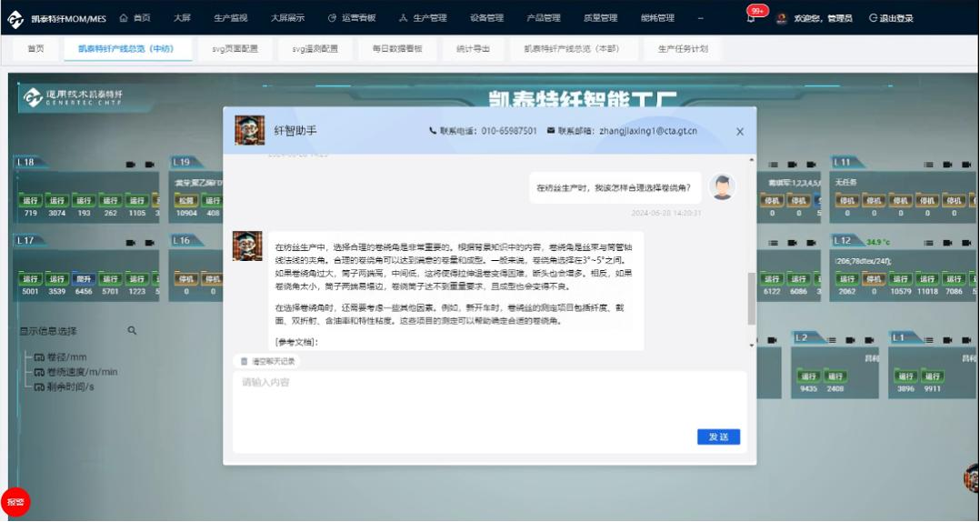Click the administrator avatar in top bar

[x=781, y=18]
